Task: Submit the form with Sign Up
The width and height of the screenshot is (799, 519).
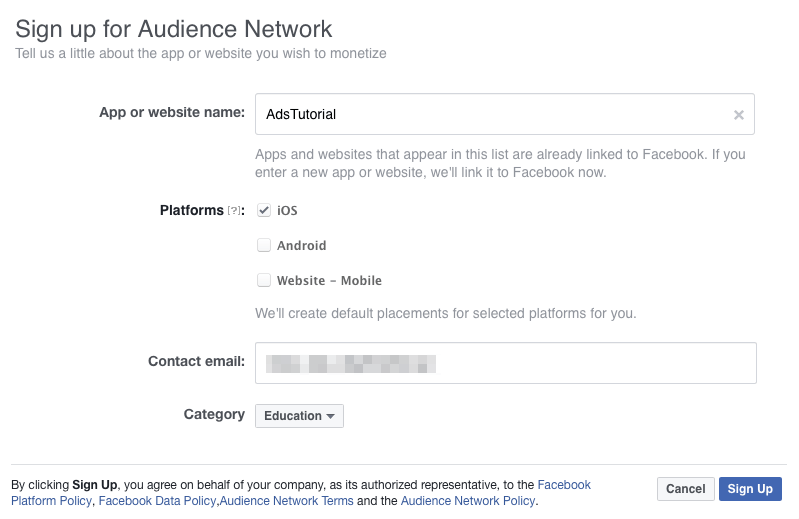Action: (750, 489)
